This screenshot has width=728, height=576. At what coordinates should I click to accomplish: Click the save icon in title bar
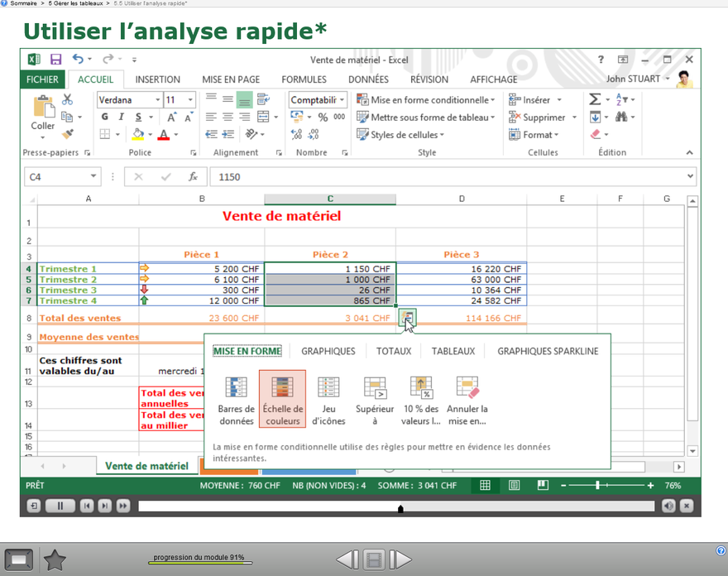coord(55,60)
